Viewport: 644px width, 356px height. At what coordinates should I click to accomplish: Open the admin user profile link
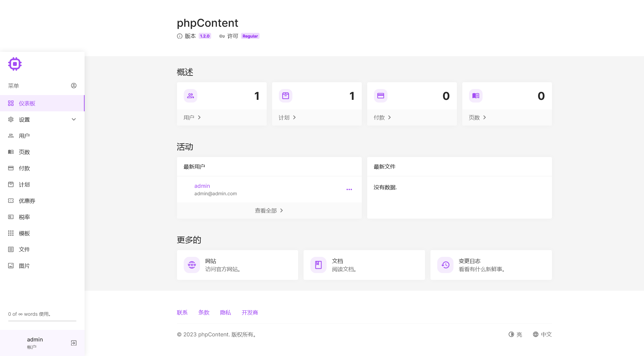click(x=202, y=186)
